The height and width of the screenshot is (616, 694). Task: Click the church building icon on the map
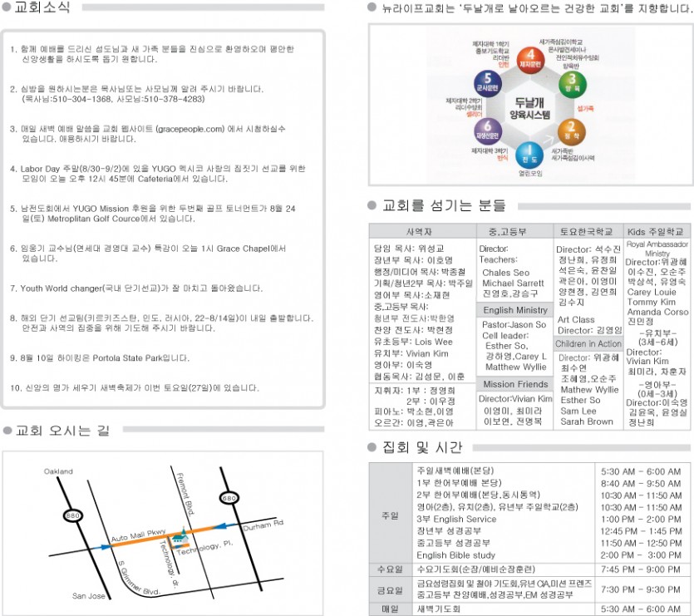tap(179, 535)
